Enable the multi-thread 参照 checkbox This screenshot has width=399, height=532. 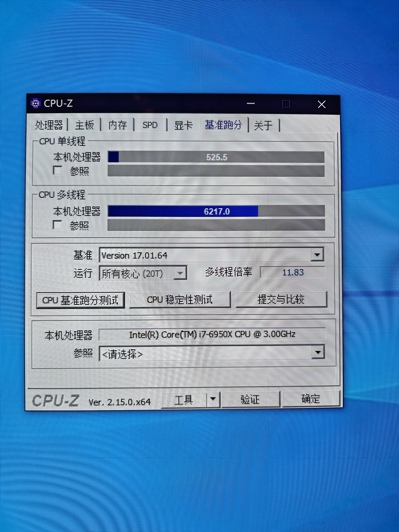(58, 225)
